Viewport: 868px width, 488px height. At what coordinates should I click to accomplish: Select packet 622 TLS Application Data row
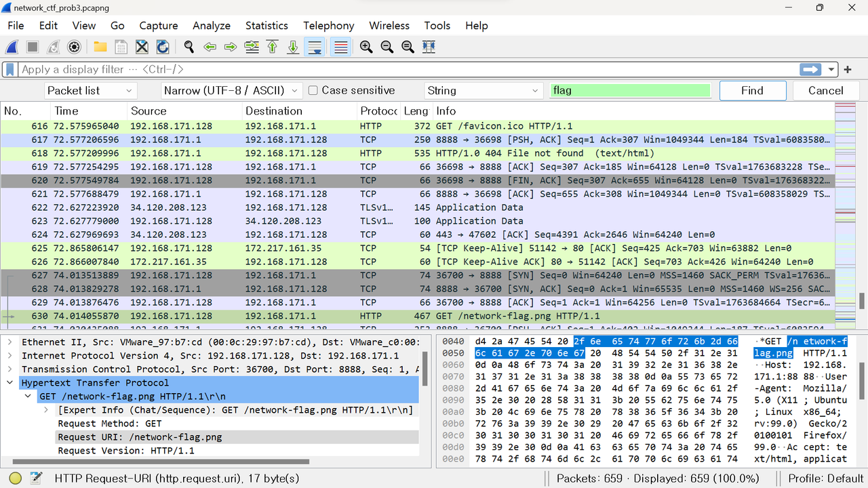(x=418, y=207)
